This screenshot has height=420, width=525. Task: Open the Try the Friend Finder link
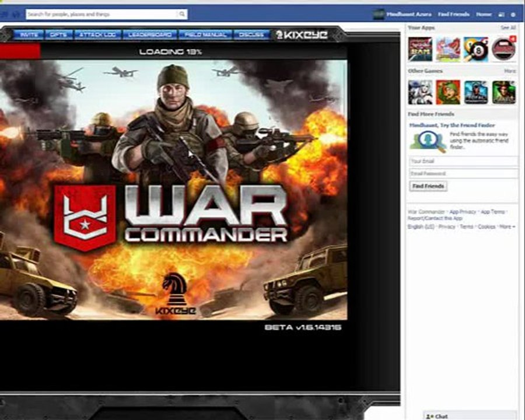(452, 125)
